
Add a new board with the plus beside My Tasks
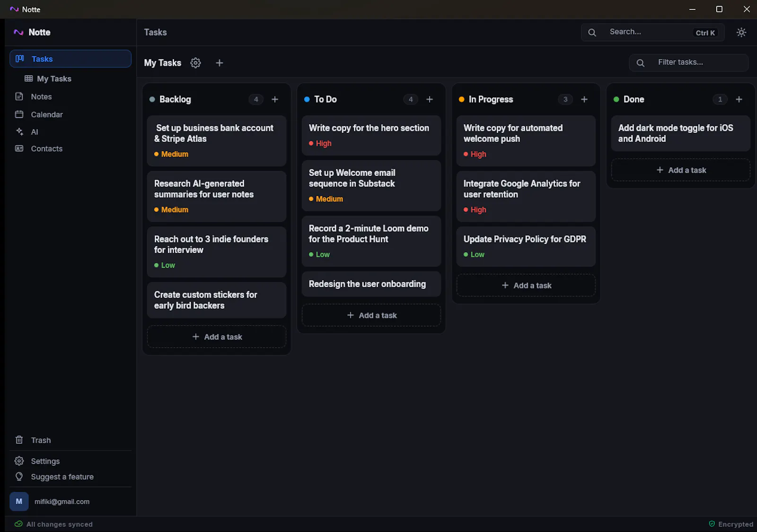pos(220,63)
